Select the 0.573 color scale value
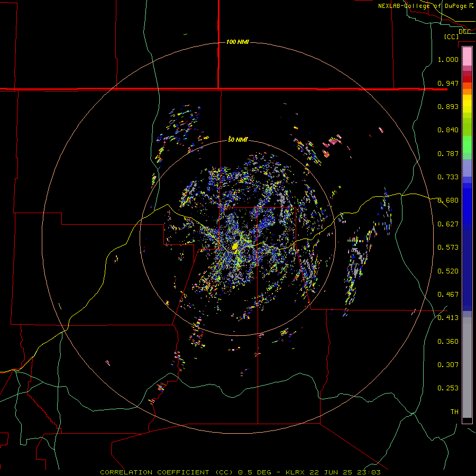The width and height of the screenshot is (476, 476). pos(448,248)
